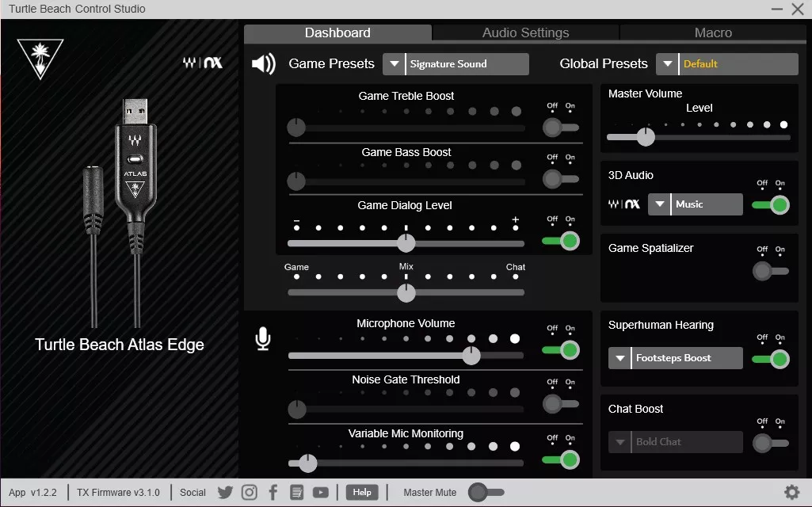Click the Default global preset field

click(739, 63)
